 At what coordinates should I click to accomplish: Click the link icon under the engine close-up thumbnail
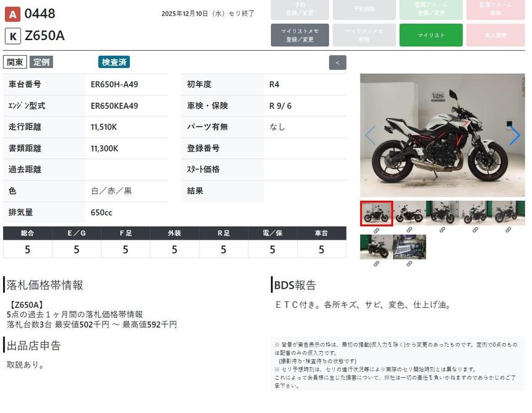[x=409, y=263]
